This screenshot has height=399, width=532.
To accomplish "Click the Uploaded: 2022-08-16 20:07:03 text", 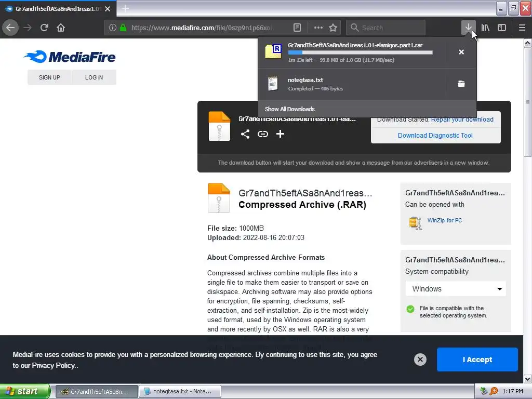I will [x=256, y=237].
